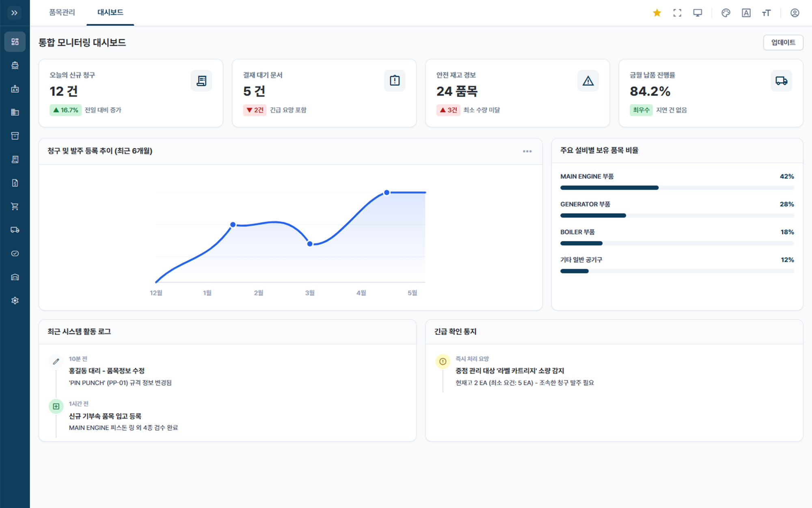Open the 안전 재고 경보 warning icon
812x508 pixels.
click(588, 81)
